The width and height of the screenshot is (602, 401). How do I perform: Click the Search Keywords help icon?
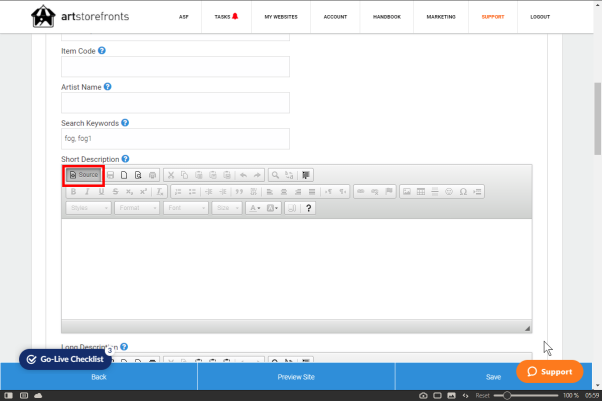click(x=125, y=123)
